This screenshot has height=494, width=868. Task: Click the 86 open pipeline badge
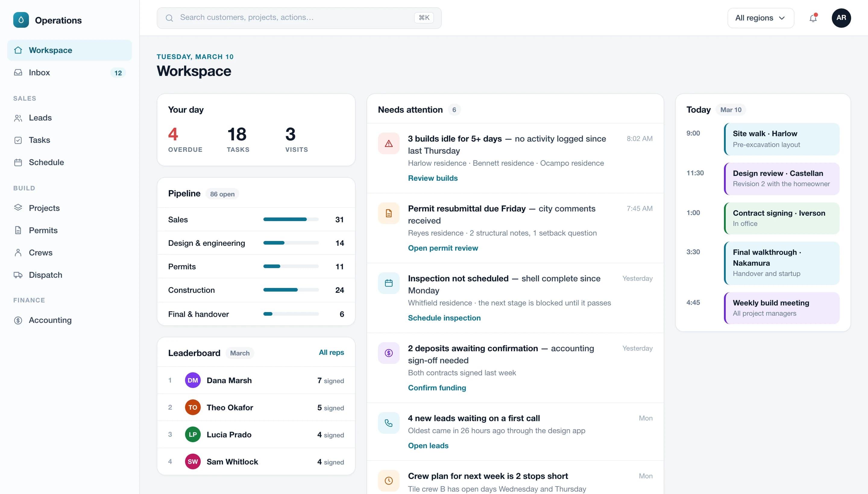coord(222,194)
